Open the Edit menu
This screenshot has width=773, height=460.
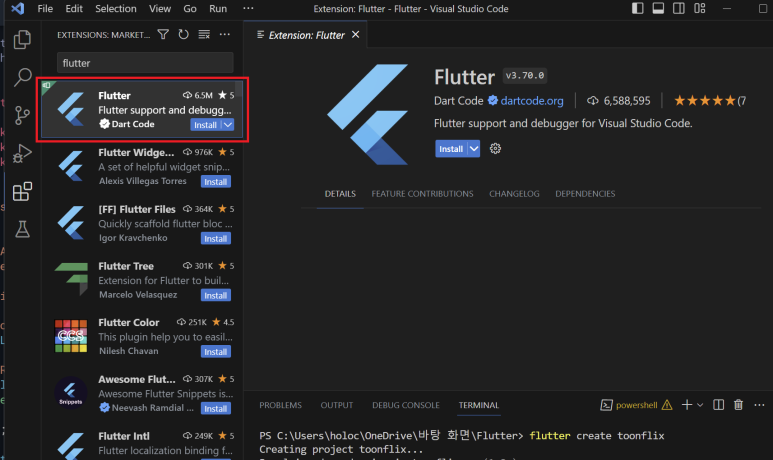click(74, 8)
